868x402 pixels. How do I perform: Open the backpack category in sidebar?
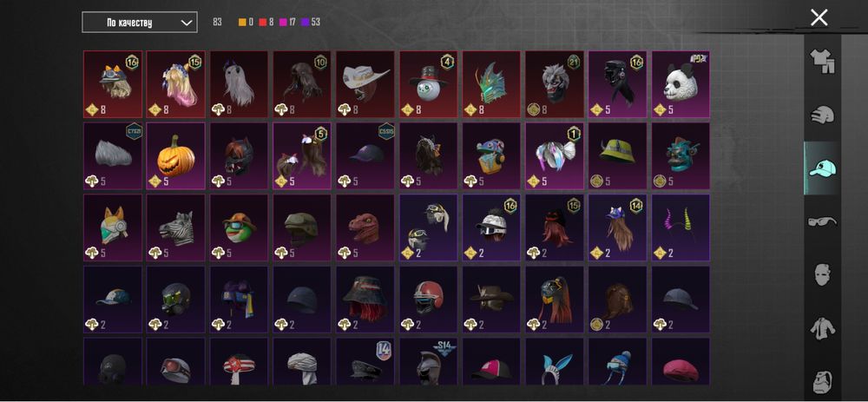[x=823, y=382]
